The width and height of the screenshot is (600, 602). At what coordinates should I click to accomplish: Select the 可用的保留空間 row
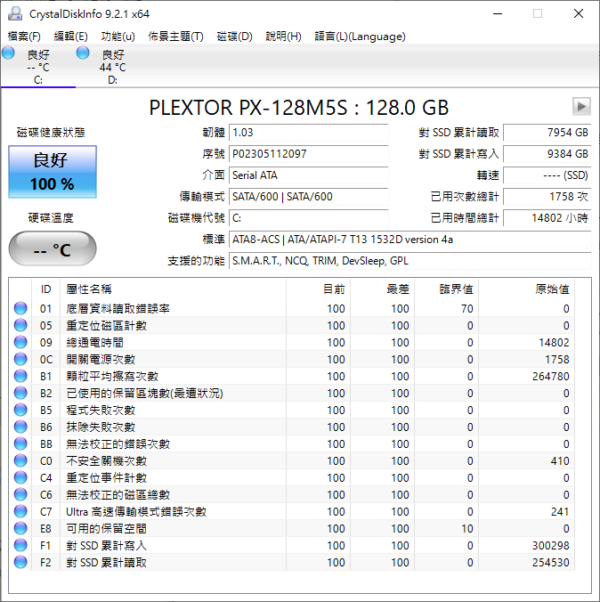292,528
